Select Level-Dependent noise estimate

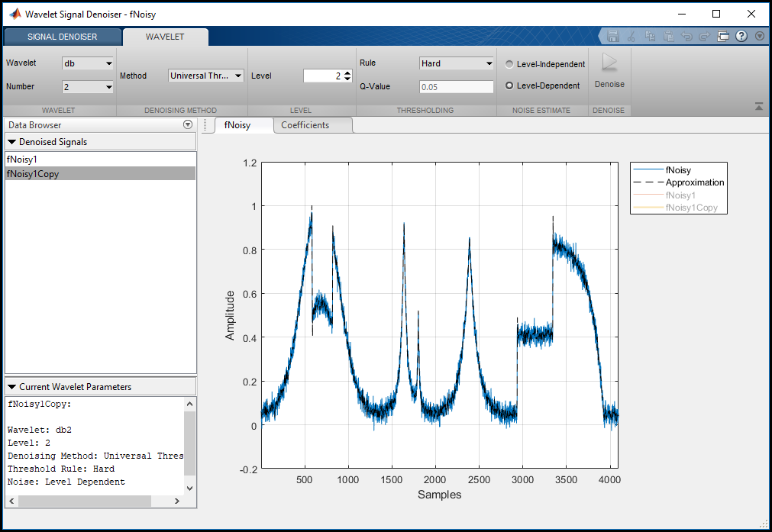pos(509,85)
